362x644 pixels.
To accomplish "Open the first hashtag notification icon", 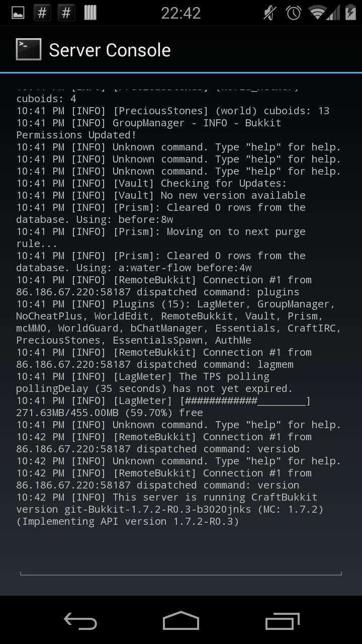I will (x=42, y=12).
